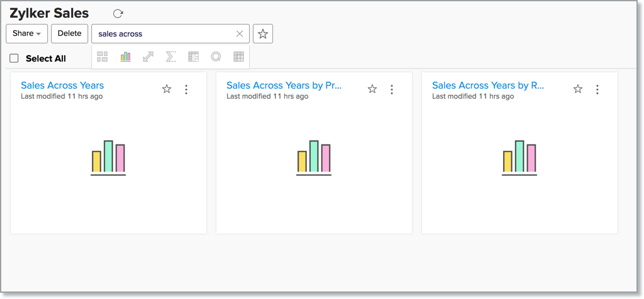The width and height of the screenshot is (644, 299).
Task: Filter by chart view type icon
Action: coord(126,57)
